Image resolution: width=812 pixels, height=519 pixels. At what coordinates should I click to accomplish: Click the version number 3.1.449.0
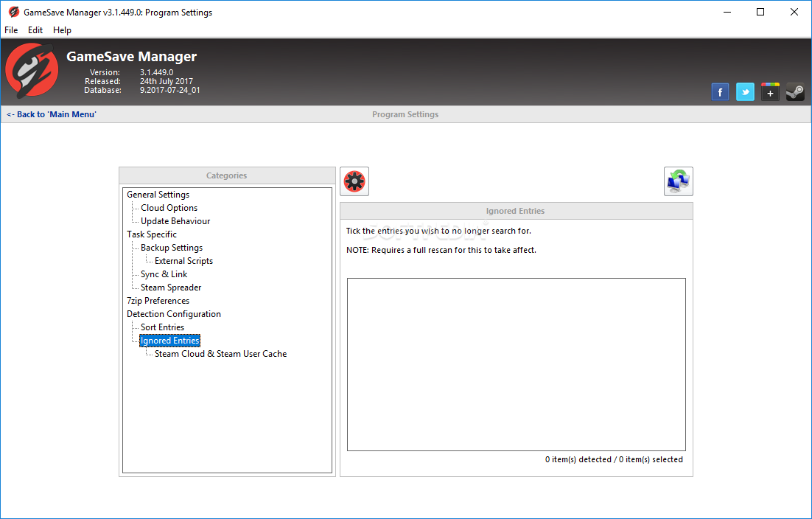[156, 72]
